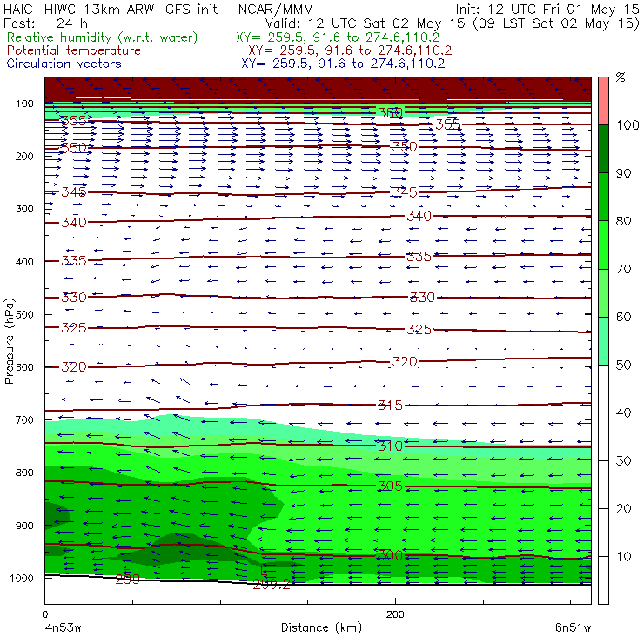Click the blue XY coordinates line

(343, 64)
